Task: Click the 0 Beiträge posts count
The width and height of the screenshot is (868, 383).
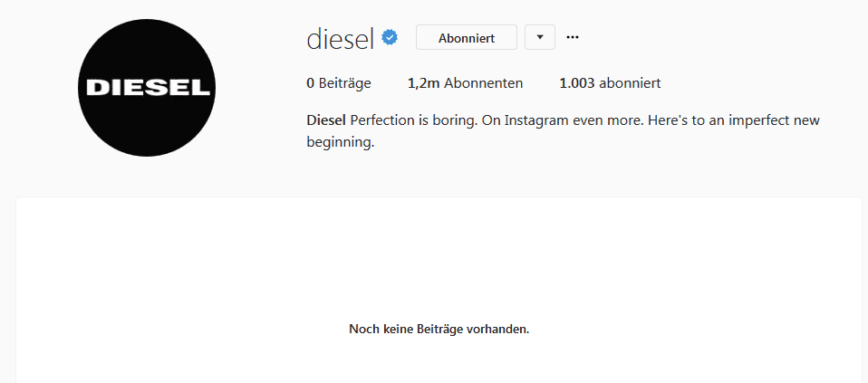Action: (339, 83)
